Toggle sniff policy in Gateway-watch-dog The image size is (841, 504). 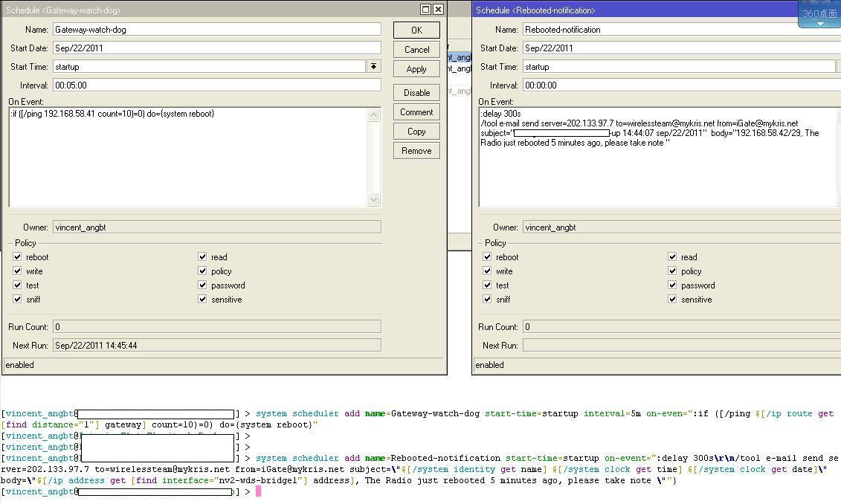coord(17,299)
